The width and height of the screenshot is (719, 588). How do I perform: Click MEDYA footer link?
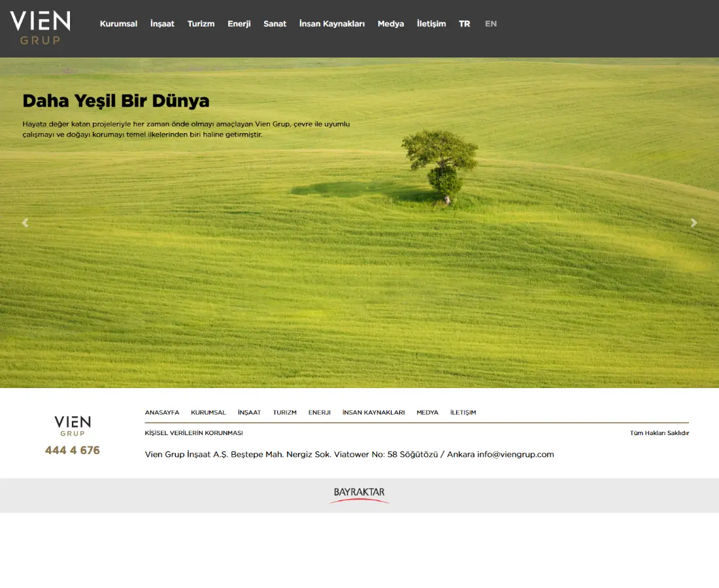click(427, 412)
